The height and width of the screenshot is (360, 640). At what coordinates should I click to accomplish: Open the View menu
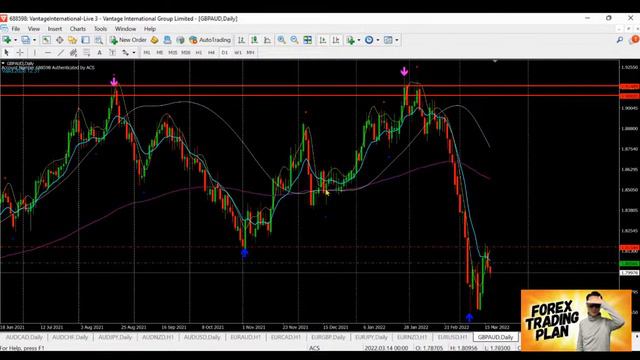click(34, 29)
